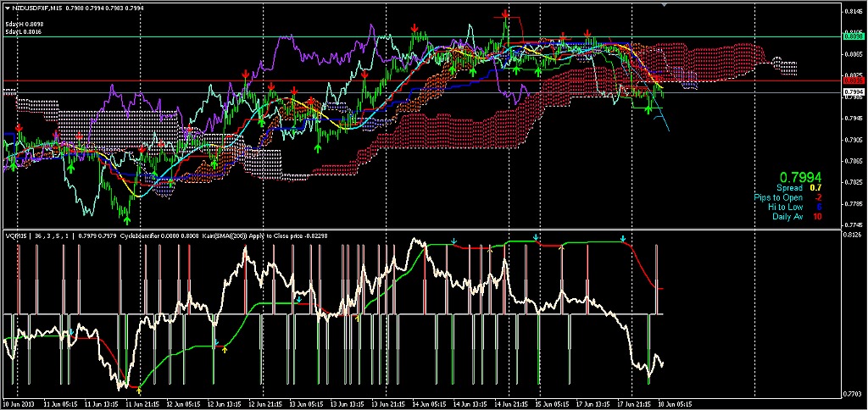868x410 pixels.
Task: Click the 0.7865 price scale label
Action: [x=853, y=162]
